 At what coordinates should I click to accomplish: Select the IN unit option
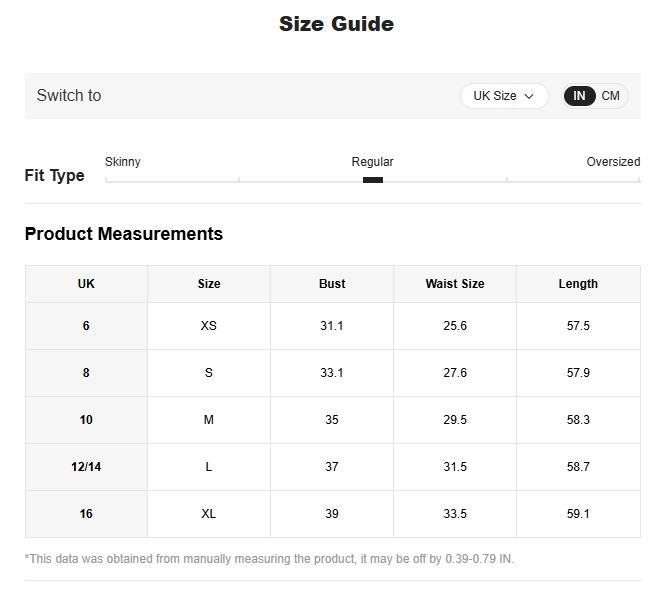click(x=579, y=96)
